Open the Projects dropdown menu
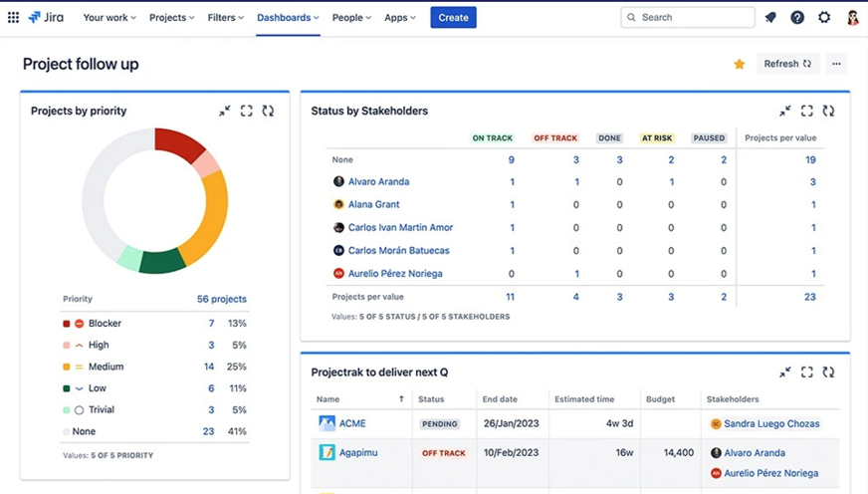868x494 pixels. pos(172,18)
